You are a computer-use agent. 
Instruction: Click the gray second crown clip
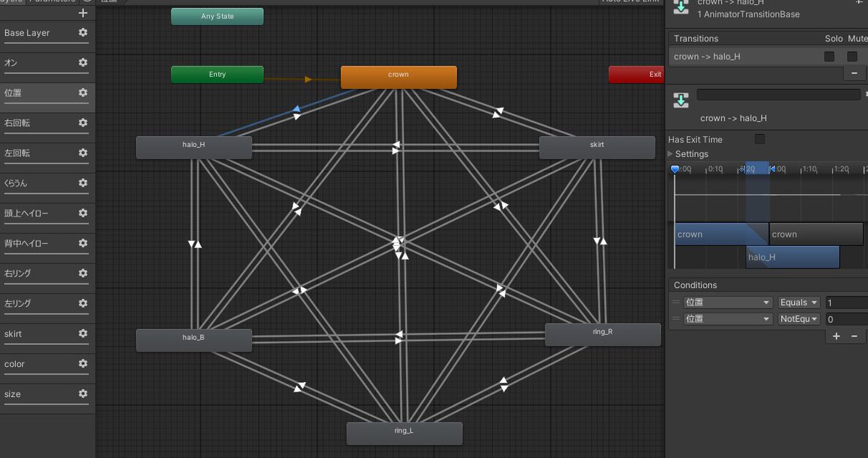(816, 234)
